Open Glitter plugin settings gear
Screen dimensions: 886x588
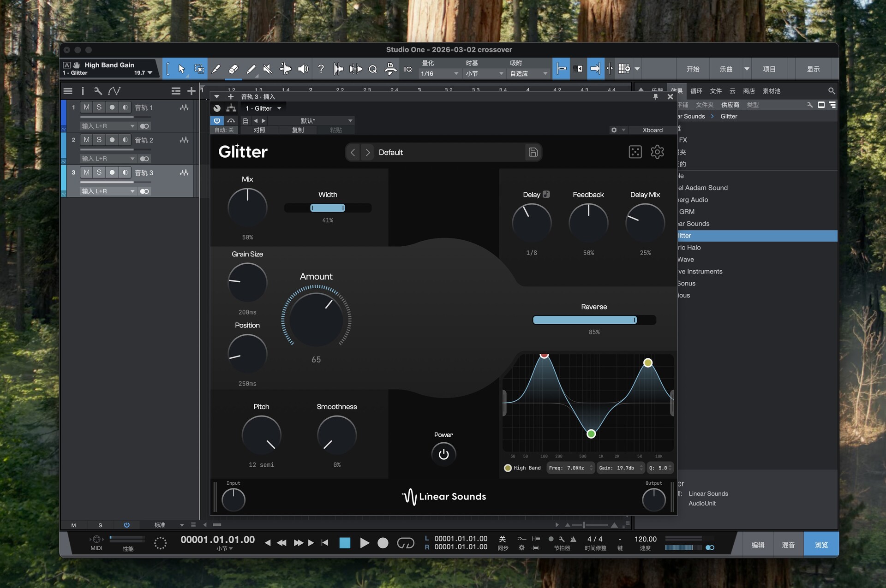(x=657, y=152)
